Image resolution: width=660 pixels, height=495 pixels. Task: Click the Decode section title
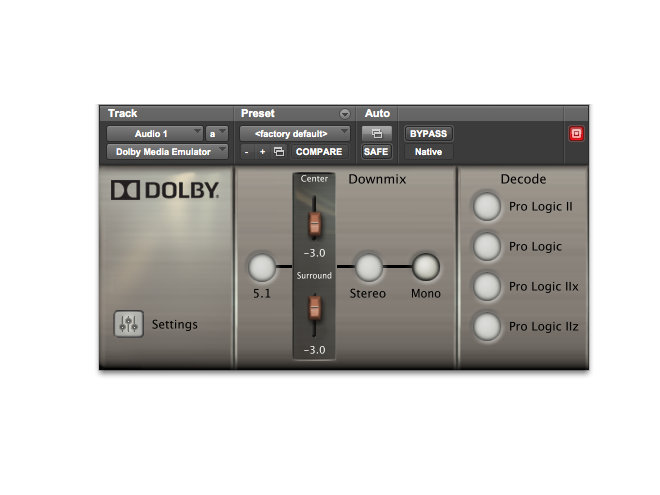point(523,179)
